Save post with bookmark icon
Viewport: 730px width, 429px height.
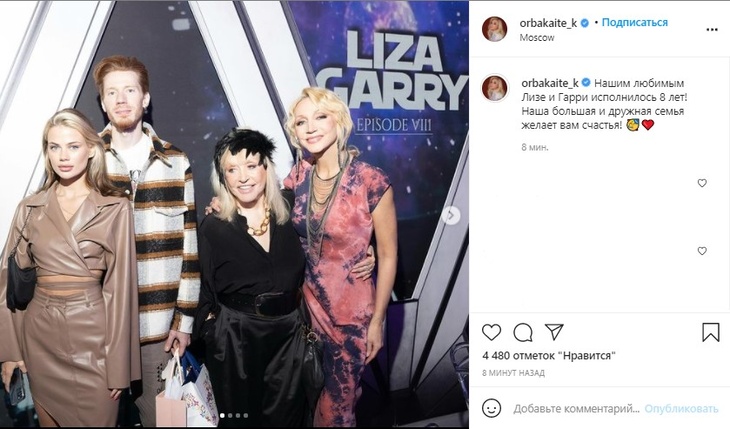(x=710, y=332)
